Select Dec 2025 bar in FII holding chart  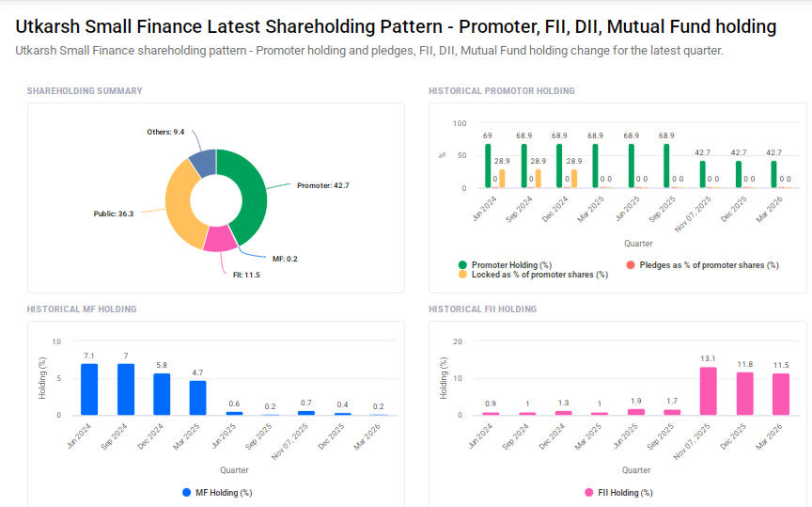pos(745,393)
